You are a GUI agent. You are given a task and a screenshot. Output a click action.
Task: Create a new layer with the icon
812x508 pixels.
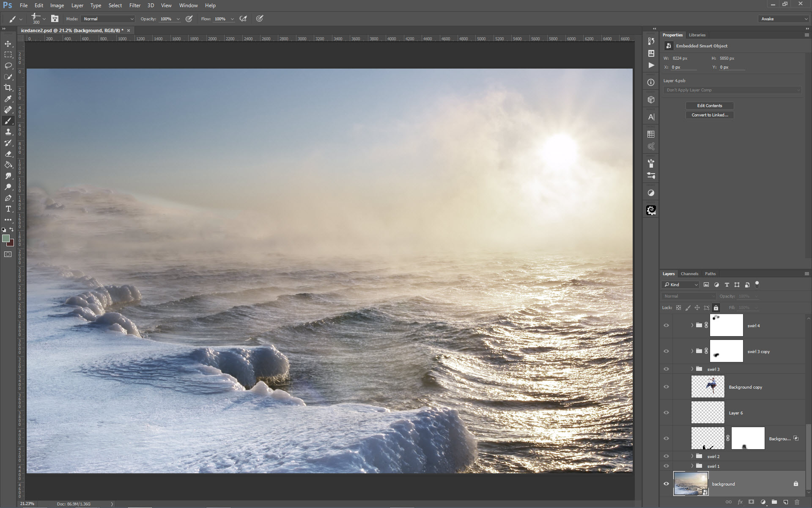[785, 502]
